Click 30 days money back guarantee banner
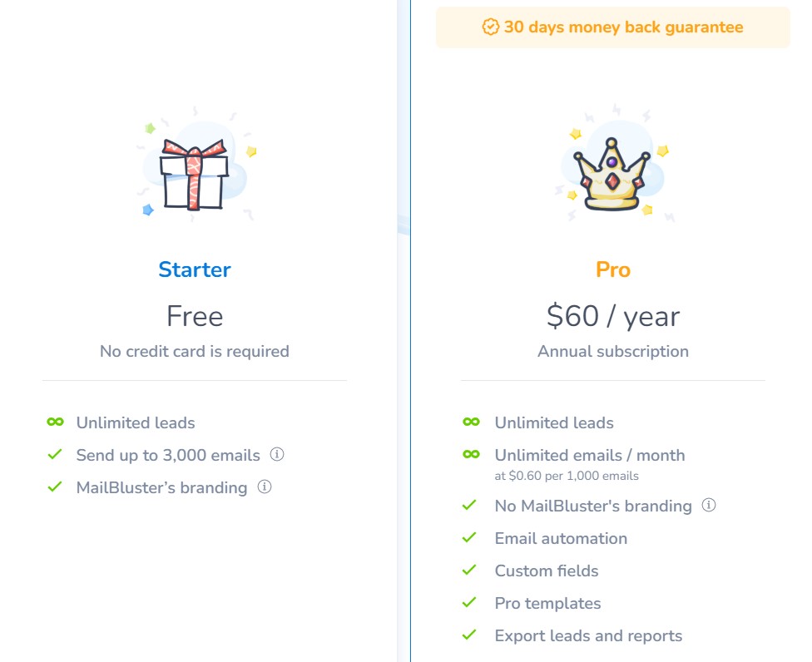812x662 pixels. pos(613,27)
